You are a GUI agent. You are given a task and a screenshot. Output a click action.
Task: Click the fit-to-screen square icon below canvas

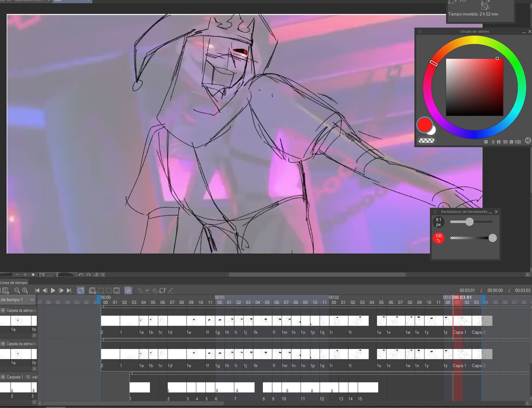coord(33,275)
